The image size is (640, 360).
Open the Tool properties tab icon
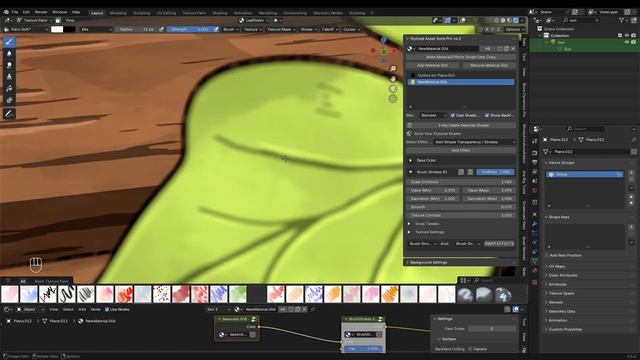(535, 141)
